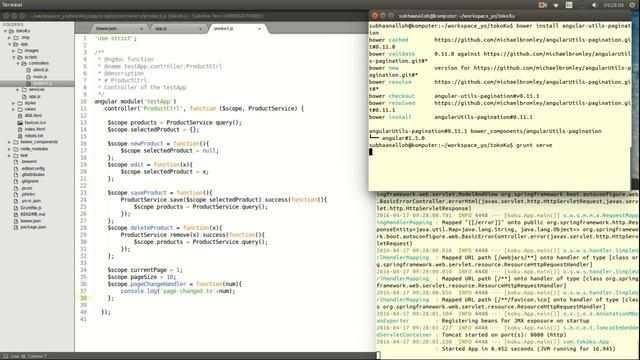This screenshot has width=640, height=360.
Task: Open 404.html from sidebar
Action: (x=33, y=116)
